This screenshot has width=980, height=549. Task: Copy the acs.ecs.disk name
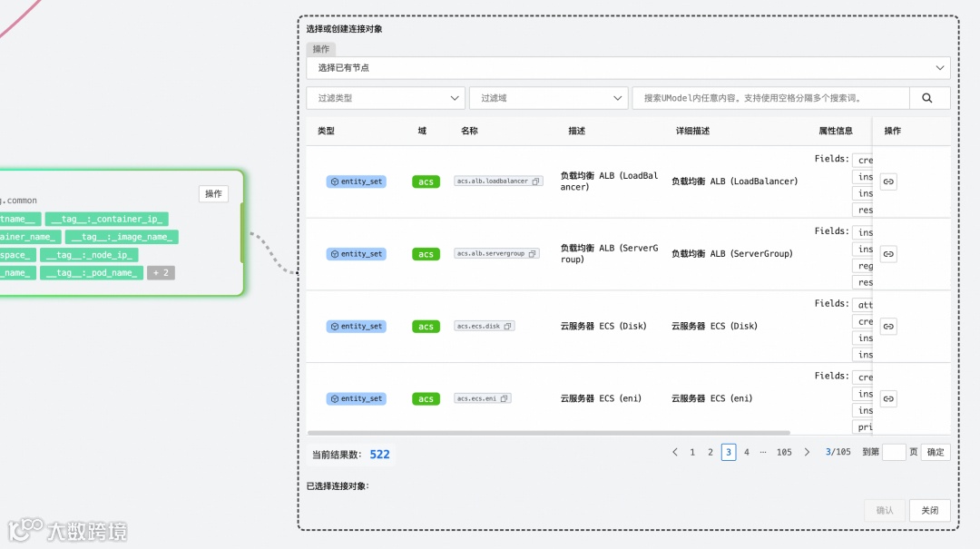pyautogui.click(x=507, y=326)
